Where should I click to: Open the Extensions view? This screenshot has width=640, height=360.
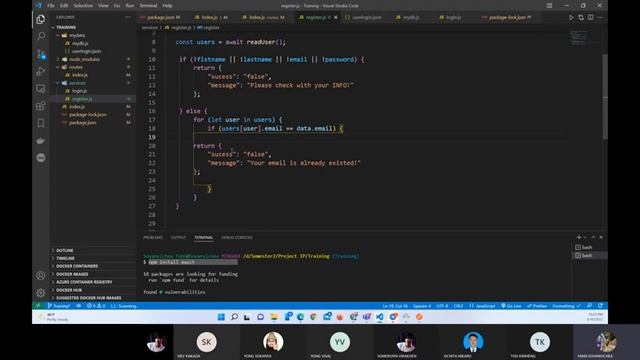click(x=40, y=106)
